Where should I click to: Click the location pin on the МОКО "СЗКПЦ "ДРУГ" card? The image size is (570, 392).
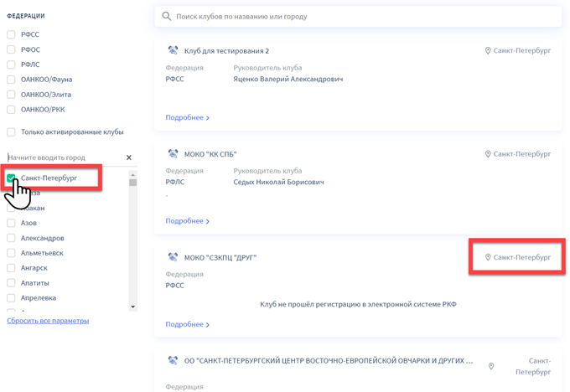click(488, 257)
